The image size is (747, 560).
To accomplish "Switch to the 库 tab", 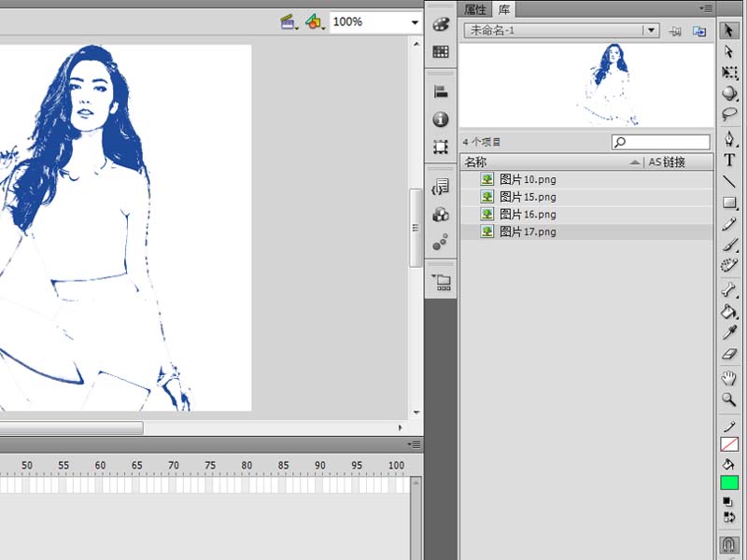I will (x=504, y=9).
